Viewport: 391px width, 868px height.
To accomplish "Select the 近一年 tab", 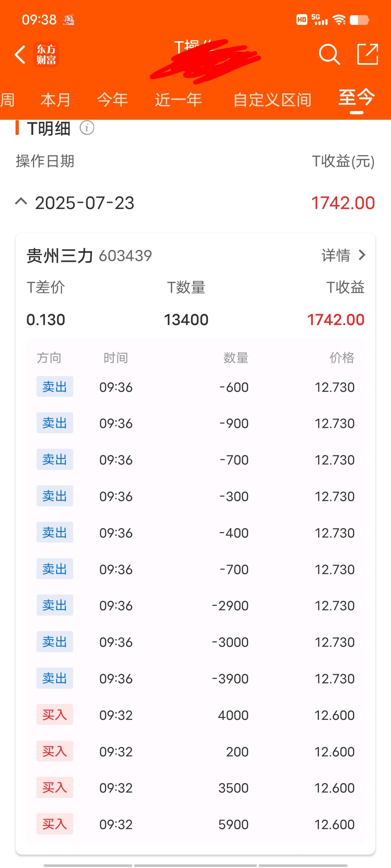I will pos(178,100).
